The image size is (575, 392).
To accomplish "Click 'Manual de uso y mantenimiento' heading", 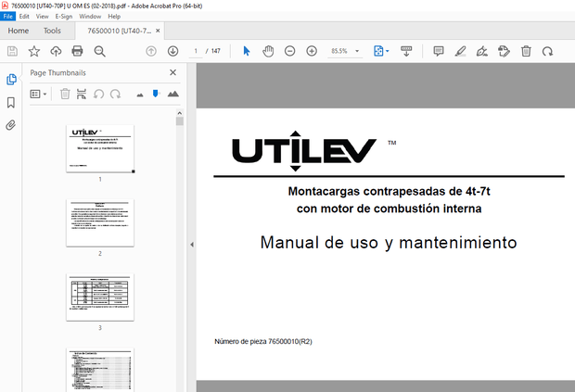I will 389,243.
